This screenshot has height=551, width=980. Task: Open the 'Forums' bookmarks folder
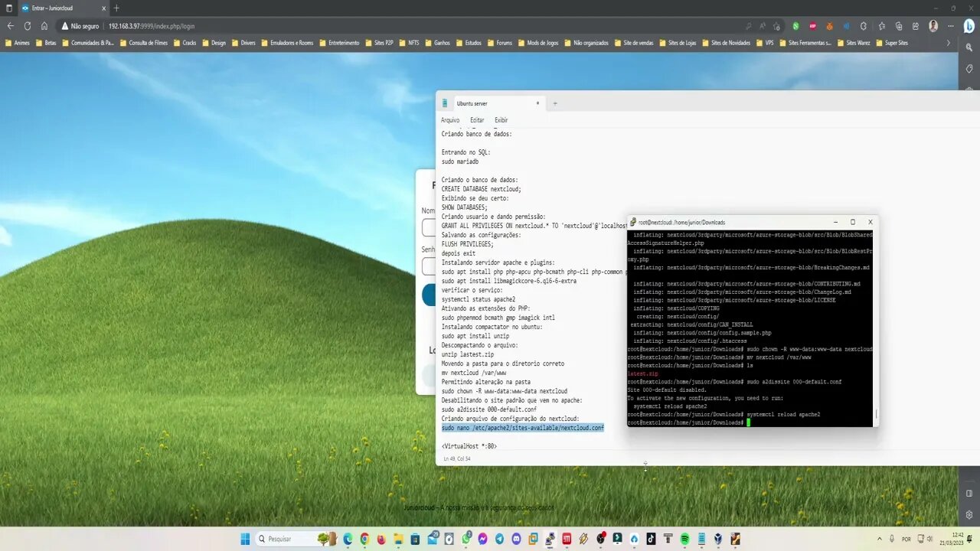click(499, 43)
